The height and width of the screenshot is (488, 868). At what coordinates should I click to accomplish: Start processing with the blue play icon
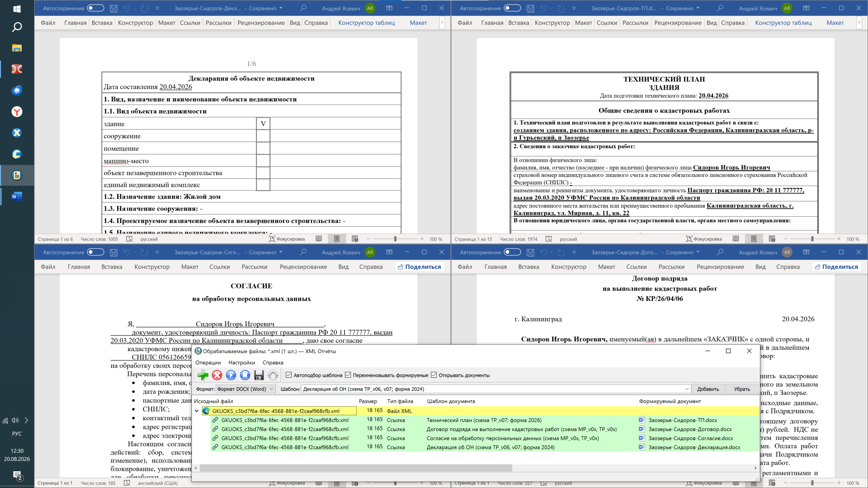[231, 375]
